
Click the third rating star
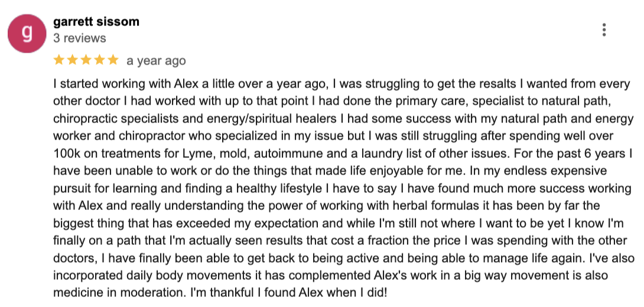[x=86, y=60]
